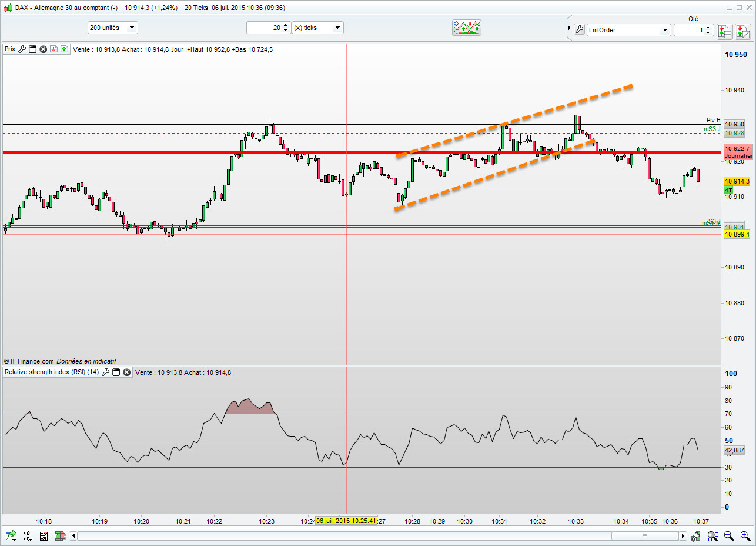
Task: Open the (x) ticks timeframe dropdown
Action: click(x=317, y=28)
